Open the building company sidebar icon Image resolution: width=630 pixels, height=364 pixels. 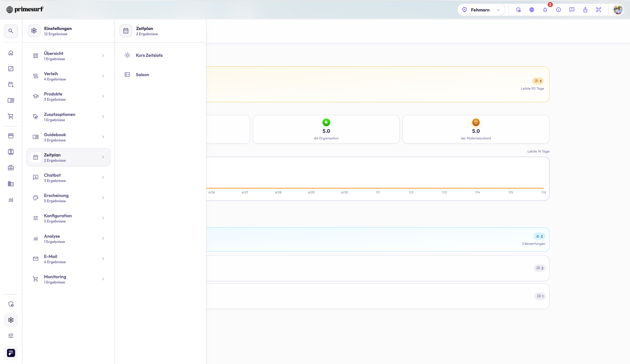11,184
